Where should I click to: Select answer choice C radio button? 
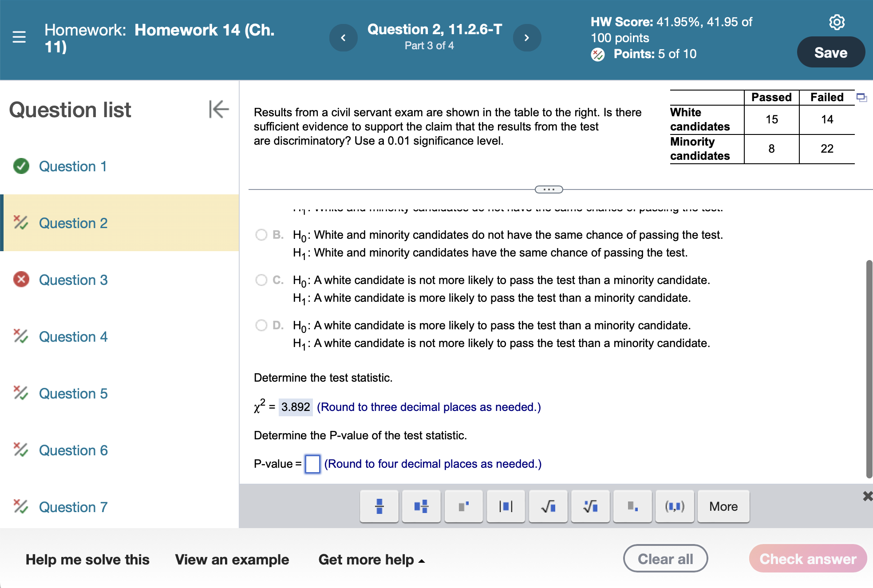point(261,280)
